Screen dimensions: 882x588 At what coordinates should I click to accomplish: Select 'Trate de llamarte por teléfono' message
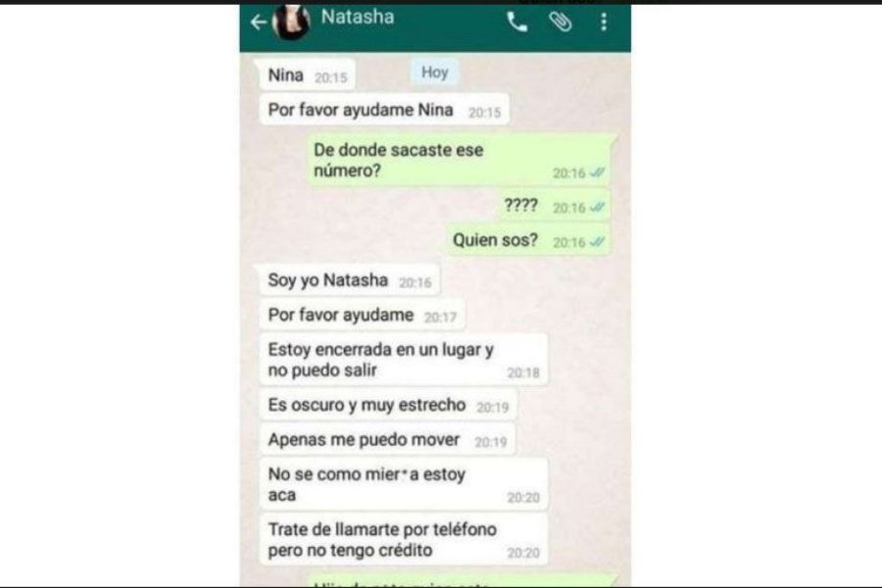pos(404,540)
